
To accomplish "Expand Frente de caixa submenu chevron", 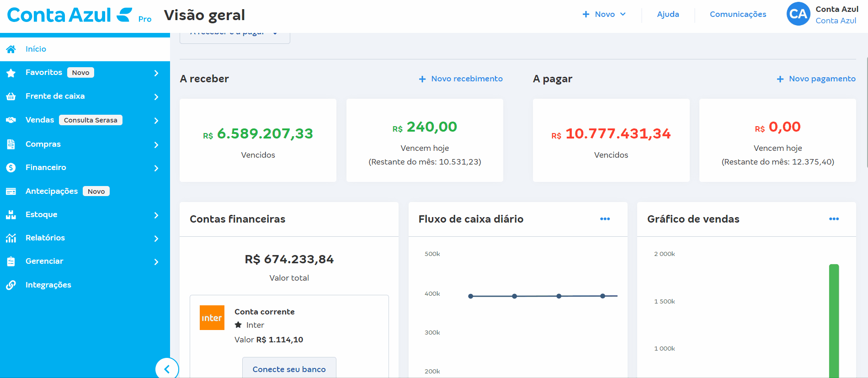I will (156, 97).
